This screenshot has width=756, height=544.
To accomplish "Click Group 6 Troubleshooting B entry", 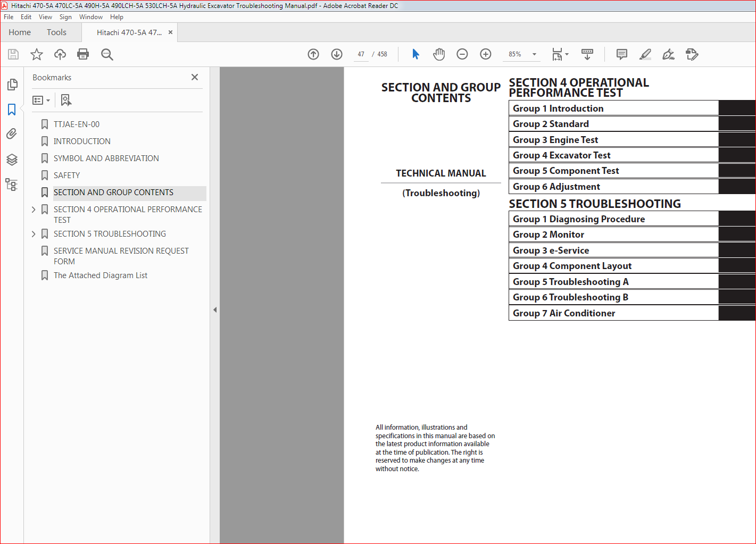I will 571,297.
